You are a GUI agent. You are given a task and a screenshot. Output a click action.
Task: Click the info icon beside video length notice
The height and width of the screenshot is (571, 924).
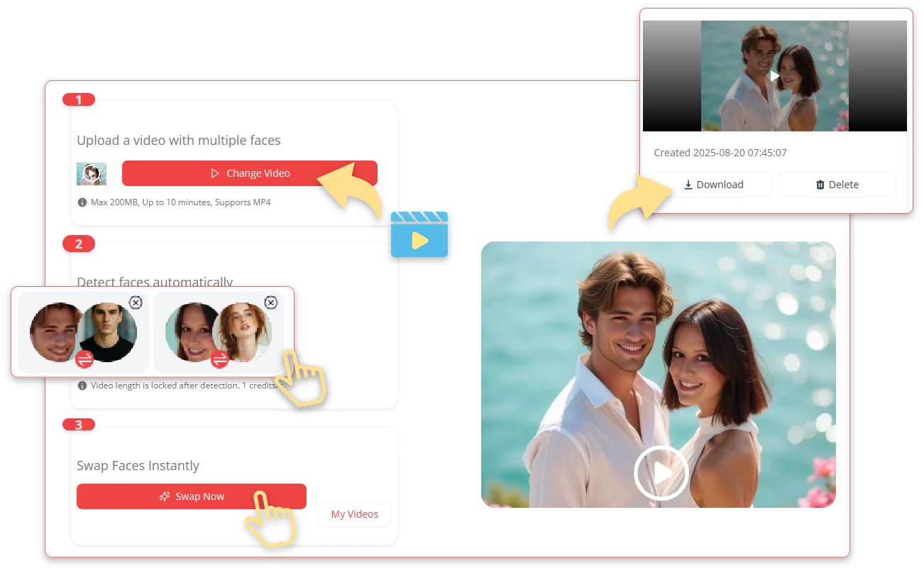pyautogui.click(x=82, y=386)
